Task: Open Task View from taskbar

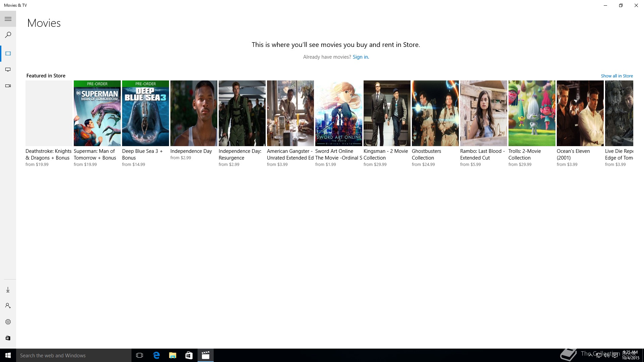Action: click(x=140, y=355)
